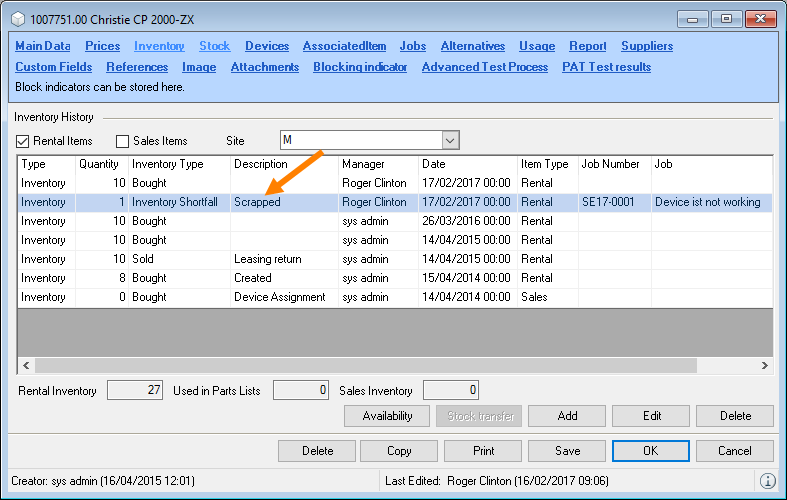This screenshot has width=787, height=500.
Task: Enable the Sales Items checkbox
Action: (123, 141)
